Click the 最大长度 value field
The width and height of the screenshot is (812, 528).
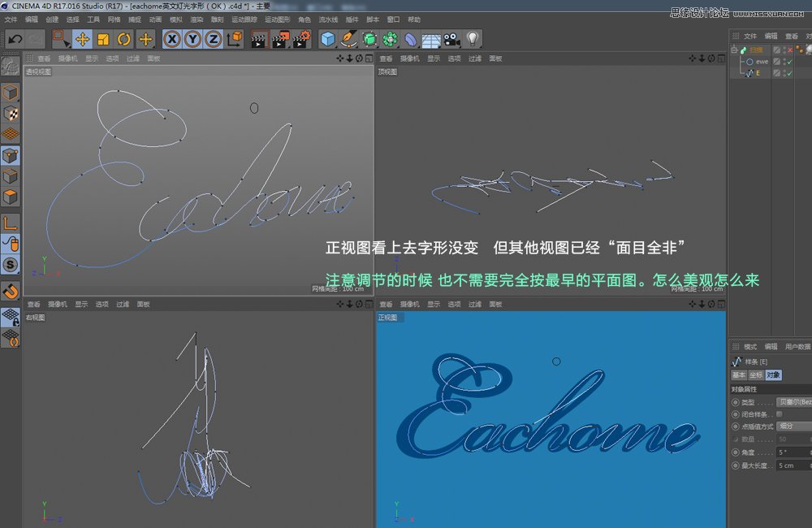793,465
